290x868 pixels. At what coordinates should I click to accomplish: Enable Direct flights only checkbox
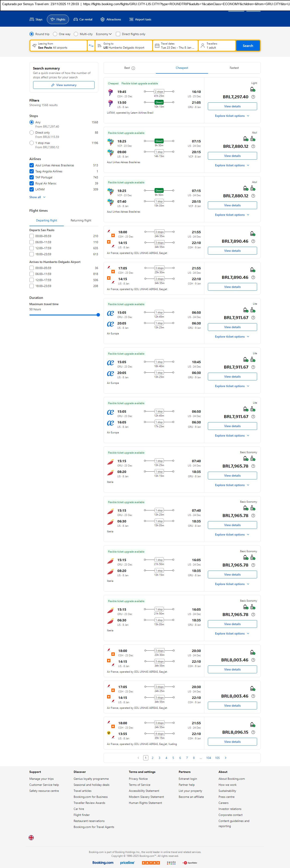pos(118,34)
